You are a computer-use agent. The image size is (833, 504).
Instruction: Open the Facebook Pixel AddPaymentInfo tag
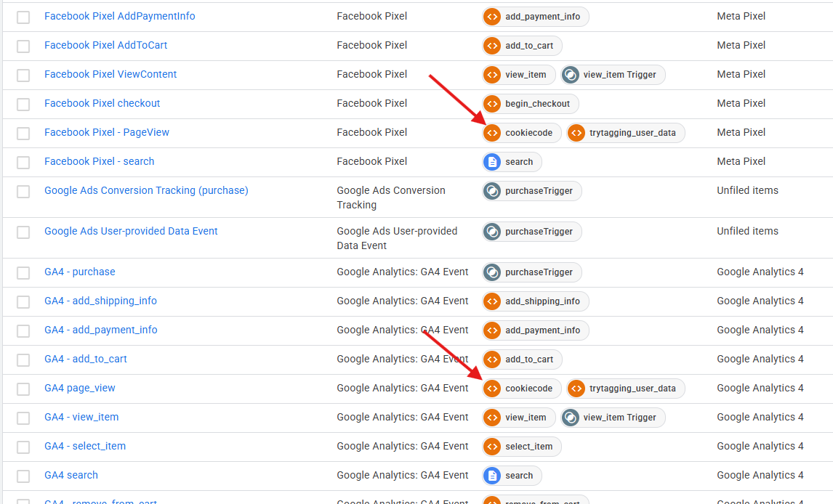click(119, 16)
